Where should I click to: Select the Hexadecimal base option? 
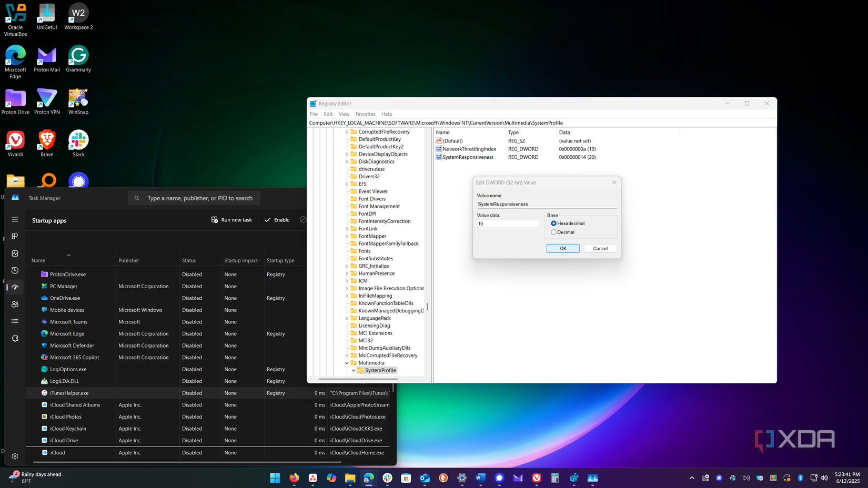[x=553, y=223]
